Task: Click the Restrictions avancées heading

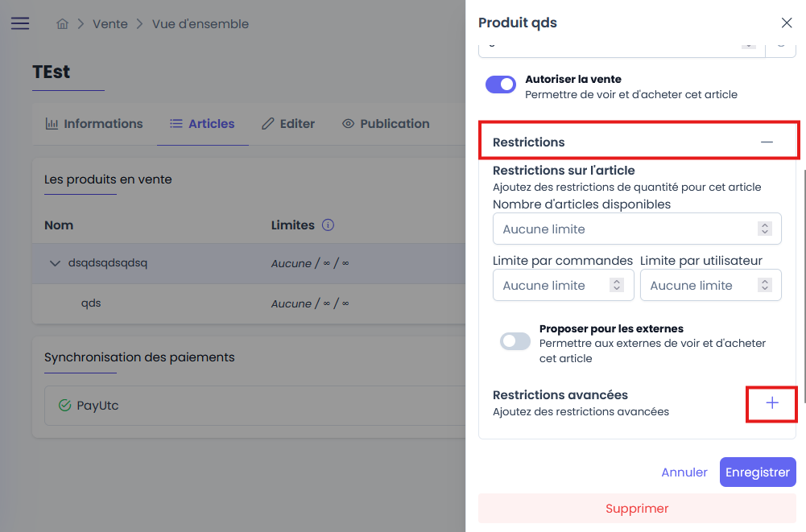Action: tap(560, 394)
